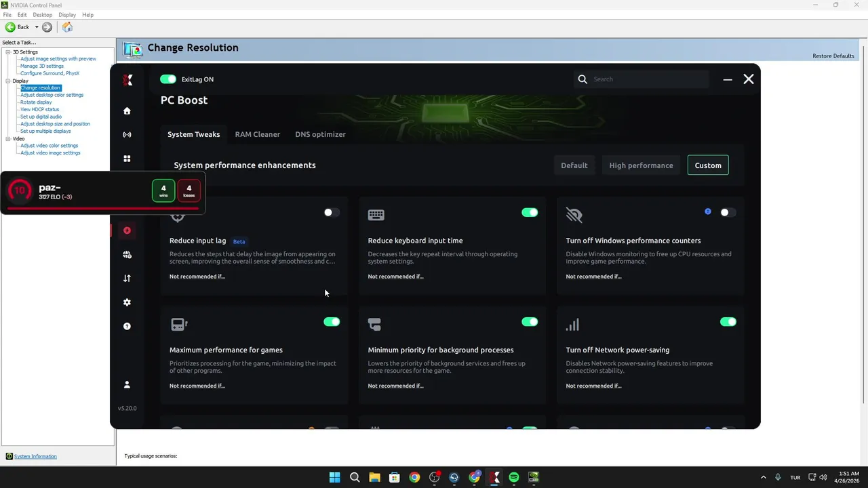Click the NVIDIA Back button
Image resolution: width=868 pixels, height=488 pixels.
click(18, 27)
